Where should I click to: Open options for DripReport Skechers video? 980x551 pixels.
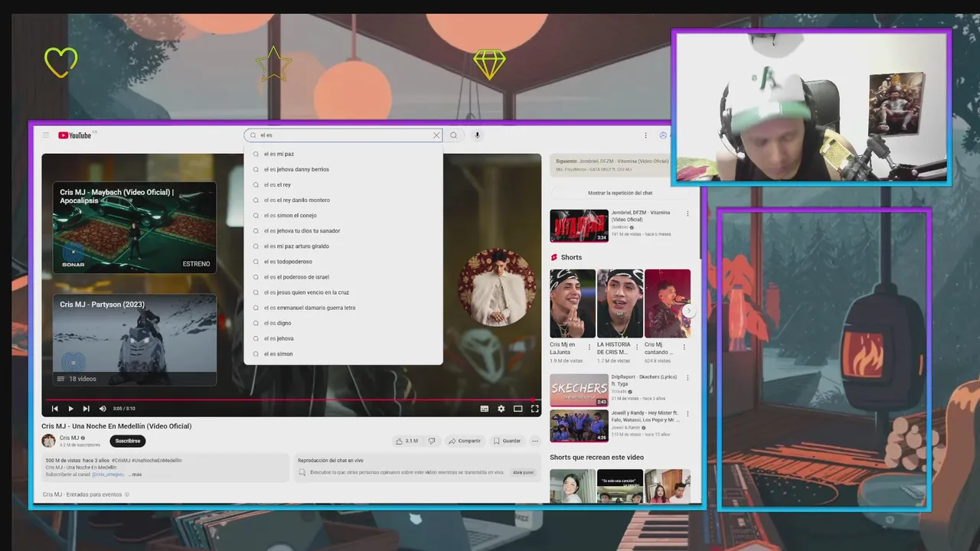coord(688,378)
